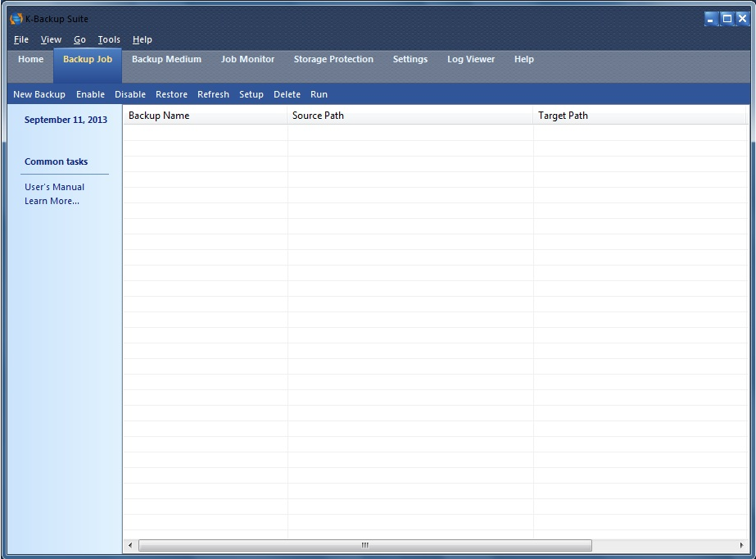This screenshot has width=756, height=559.
Task: Click the Learn More... link
Action: 52,201
